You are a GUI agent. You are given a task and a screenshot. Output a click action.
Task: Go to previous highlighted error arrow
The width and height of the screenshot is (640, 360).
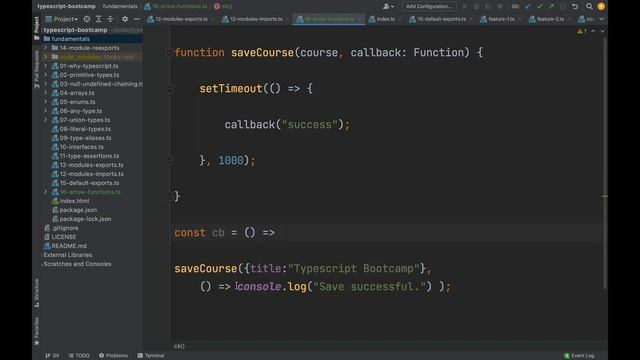tap(593, 31)
